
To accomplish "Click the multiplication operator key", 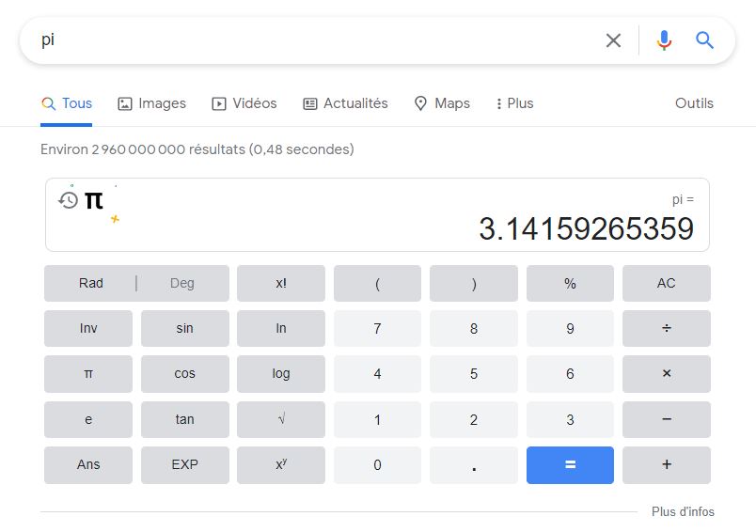I will 667,373.
